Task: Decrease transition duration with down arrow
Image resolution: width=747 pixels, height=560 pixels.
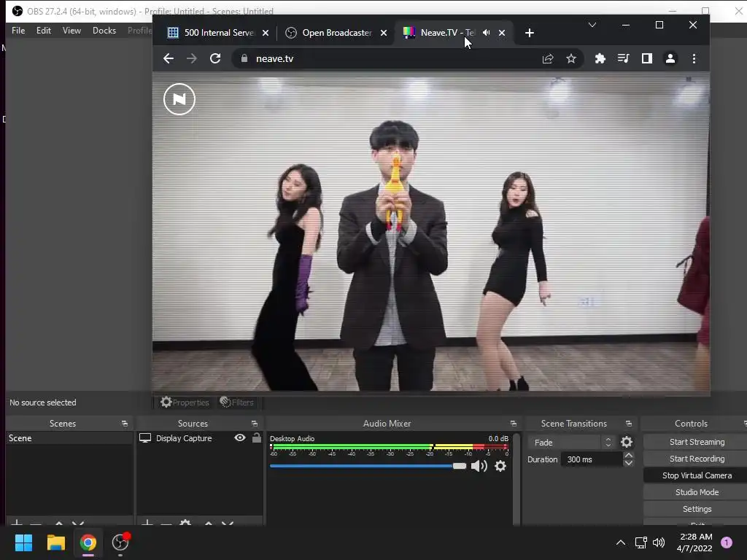Action: [628, 463]
